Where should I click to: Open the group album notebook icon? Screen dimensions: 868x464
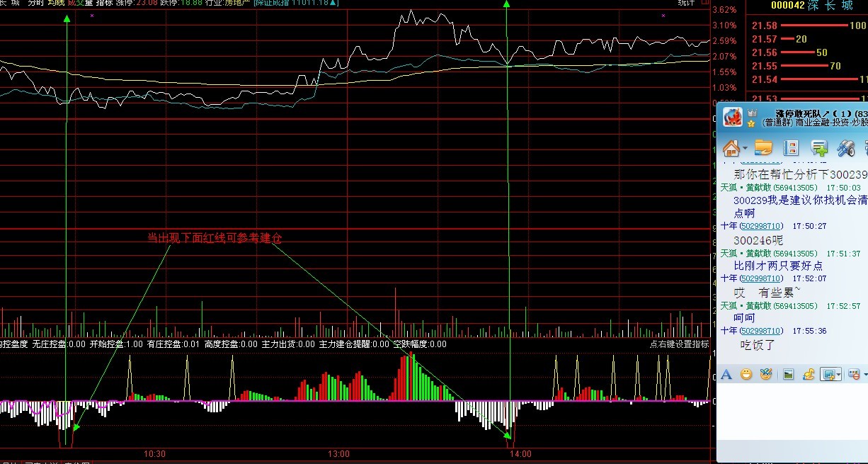pos(792,148)
